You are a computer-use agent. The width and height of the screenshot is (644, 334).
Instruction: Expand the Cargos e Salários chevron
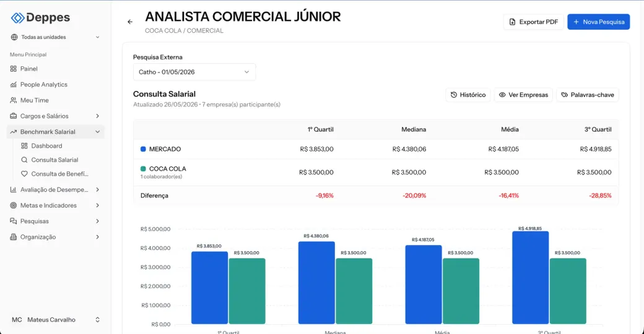point(98,116)
